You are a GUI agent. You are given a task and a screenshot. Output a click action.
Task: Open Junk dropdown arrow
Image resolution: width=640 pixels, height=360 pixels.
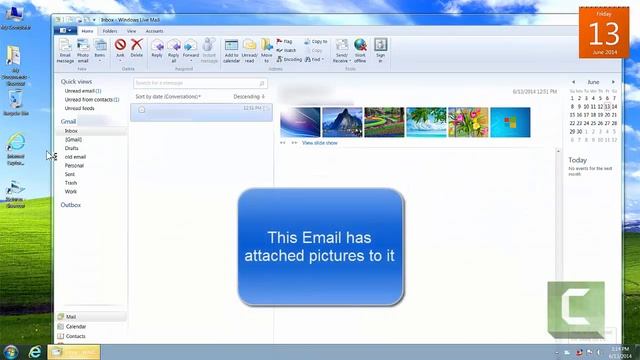click(x=120, y=61)
